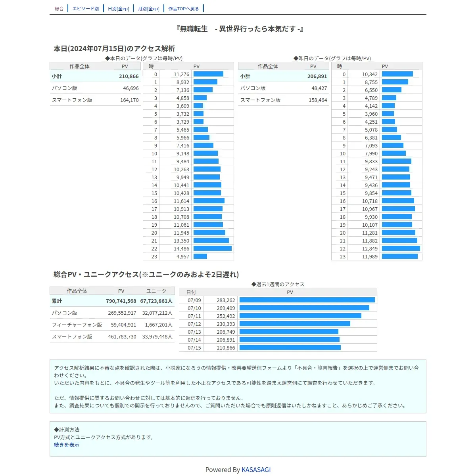This screenshot has width=476, height=476.
Task: Click today's hour 22 value 14,486
Action: pyautogui.click(x=182, y=249)
